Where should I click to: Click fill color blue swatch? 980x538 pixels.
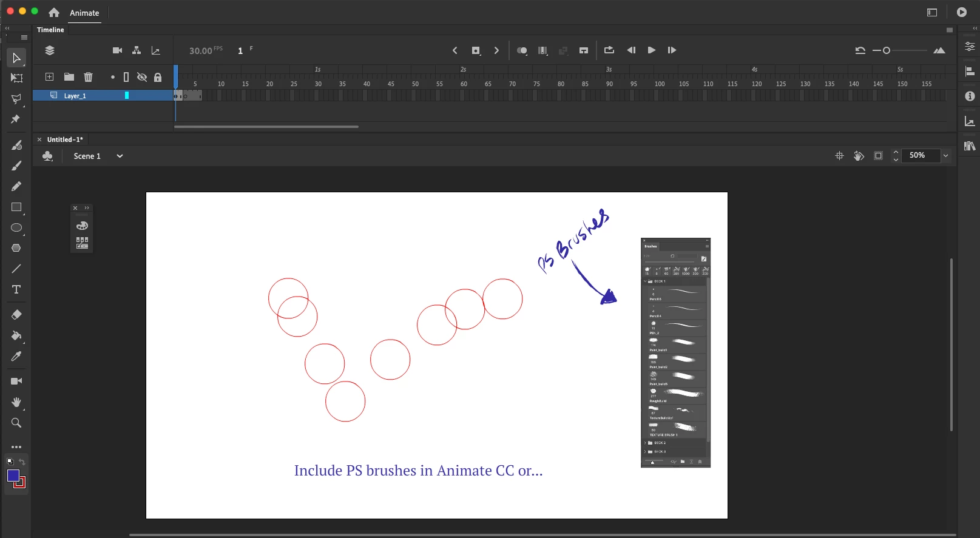[13, 476]
